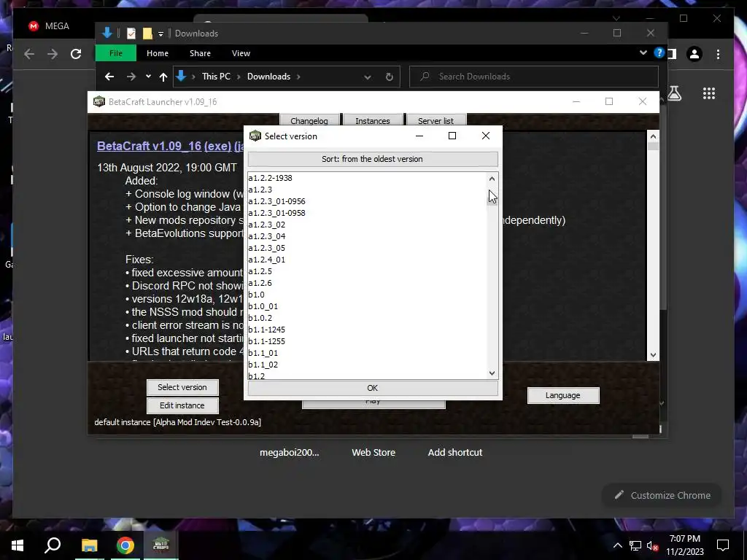Click the Select version button in the launcher

click(182, 387)
